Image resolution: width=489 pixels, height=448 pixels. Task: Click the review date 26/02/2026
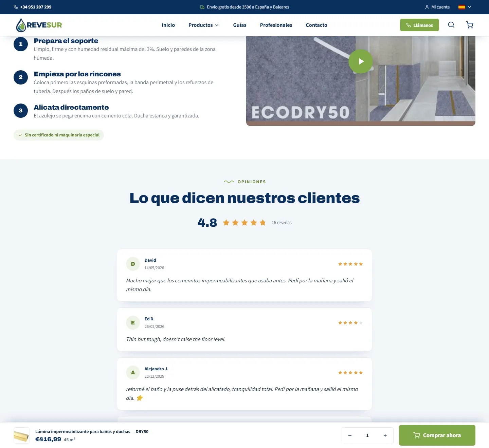pyautogui.click(x=154, y=326)
